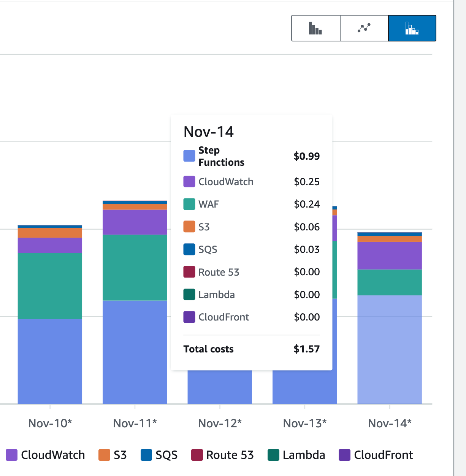
Task: Click CloudFront $0.00 row in tooltip
Action: pyautogui.click(x=252, y=317)
